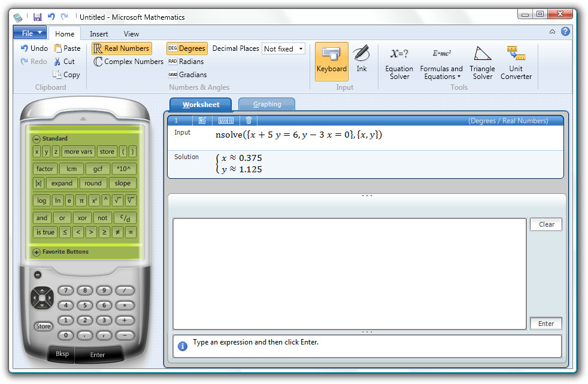Click the not-equal symbol button
This screenshot has height=384, width=588.
point(117,232)
